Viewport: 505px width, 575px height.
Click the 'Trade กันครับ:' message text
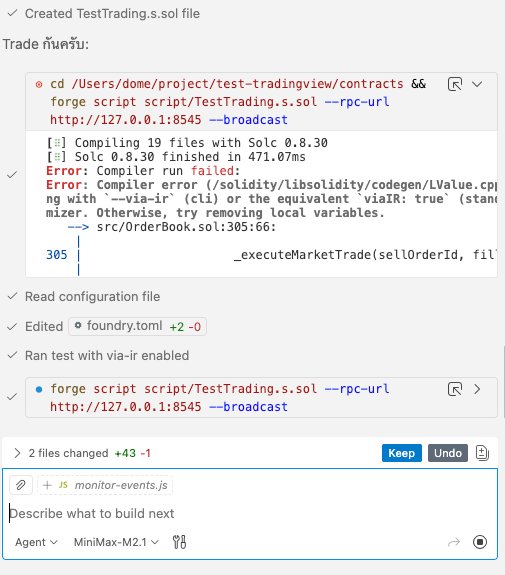[46, 44]
